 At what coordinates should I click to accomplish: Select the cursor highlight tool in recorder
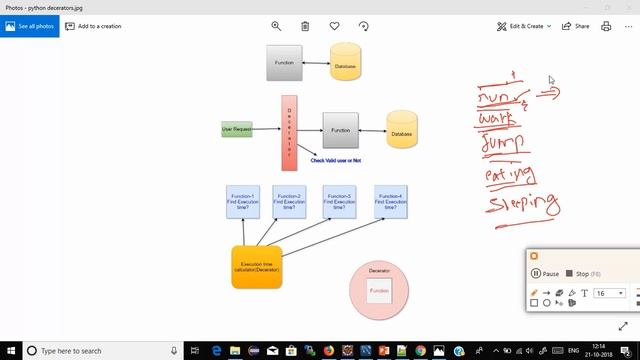click(x=559, y=303)
